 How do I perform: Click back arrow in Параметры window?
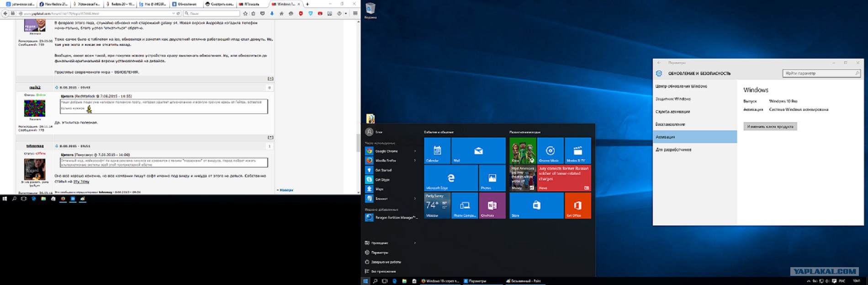click(659, 63)
